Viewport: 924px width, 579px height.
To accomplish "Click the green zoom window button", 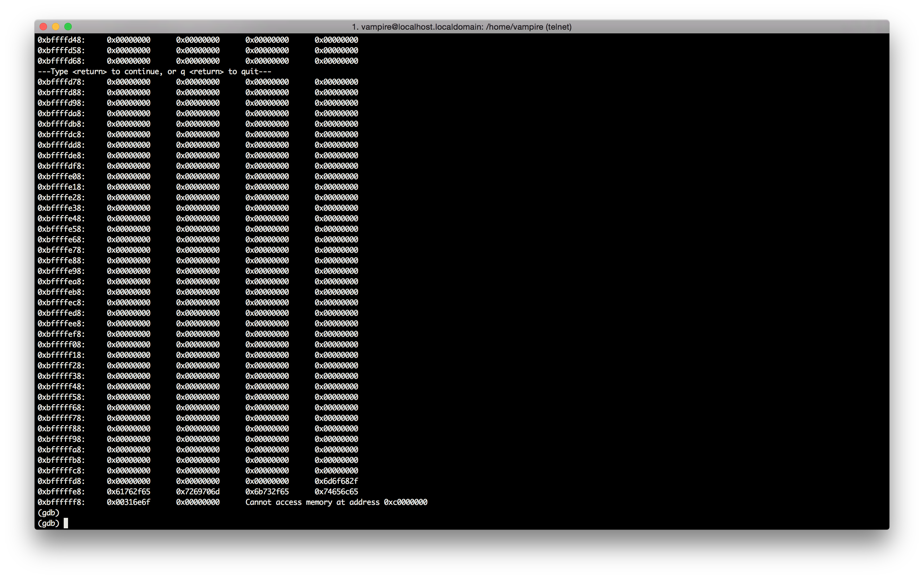I will (x=68, y=27).
